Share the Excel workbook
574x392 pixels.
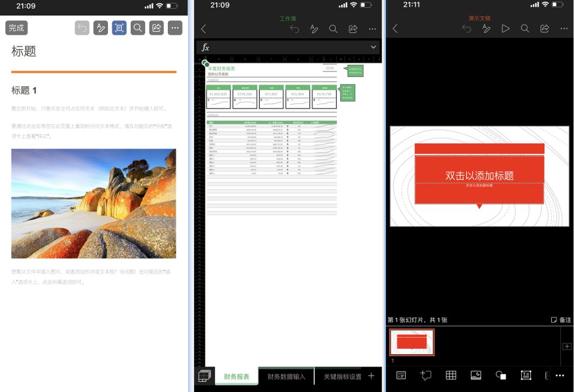(353, 29)
